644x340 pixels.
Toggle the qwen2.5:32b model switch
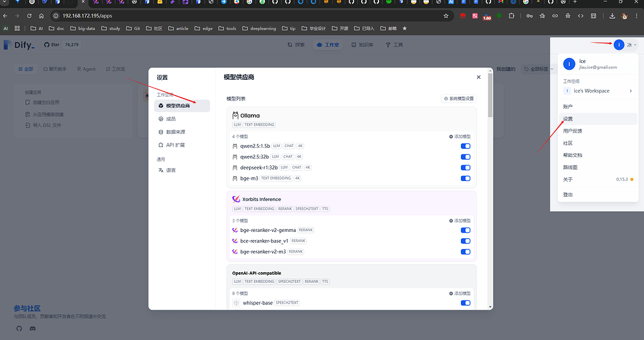465,156
